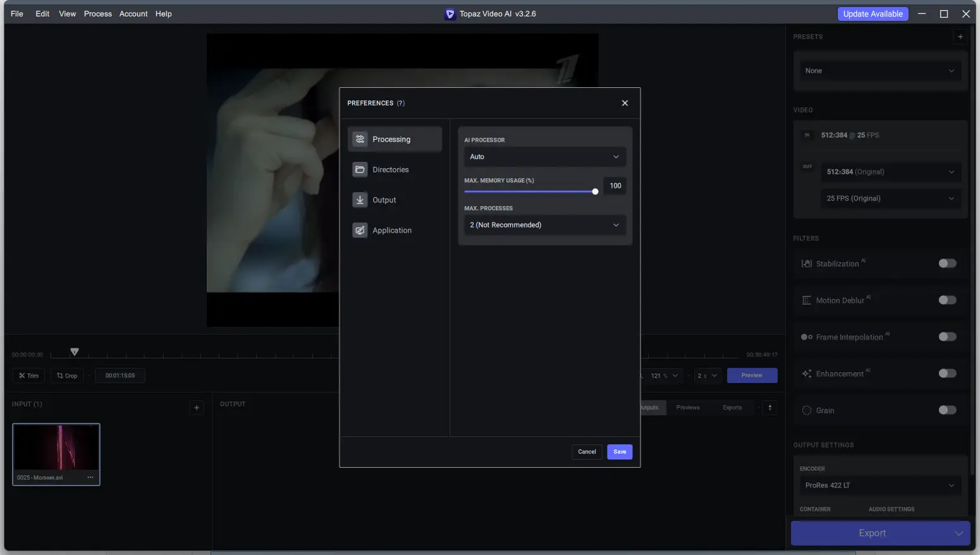Add a new preset with plus icon
This screenshot has width=980, height=555.
[x=960, y=37]
